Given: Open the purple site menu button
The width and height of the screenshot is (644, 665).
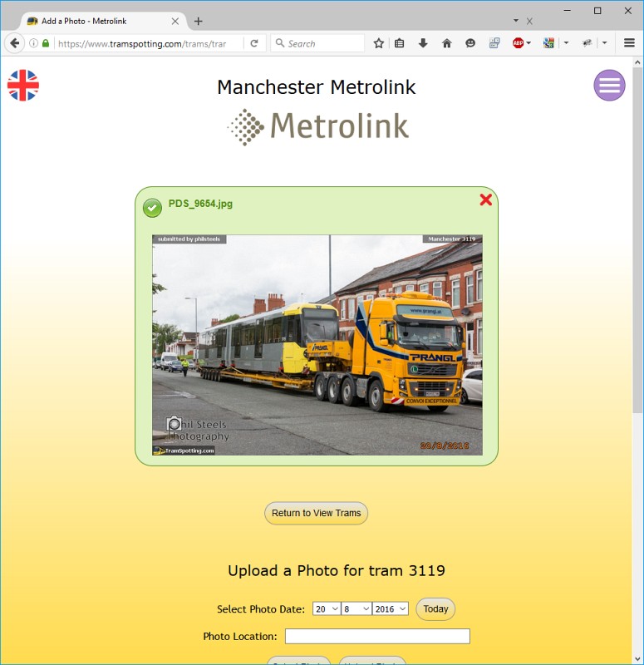Looking at the screenshot, I should click(609, 86).
